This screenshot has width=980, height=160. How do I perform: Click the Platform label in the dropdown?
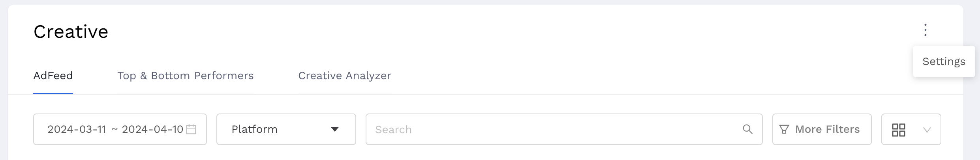pyautogui.click(x=254, y=129)
